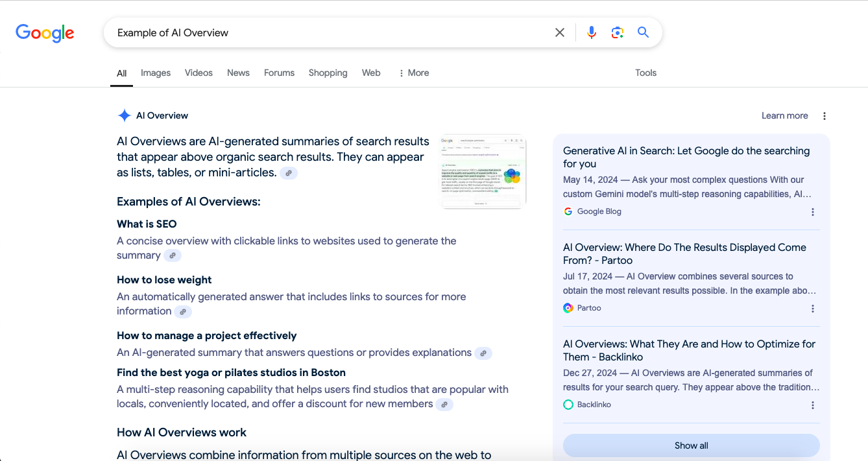868x461 pixels.
Task: Click the link icon beside 'What is SEO' summary
Action: pos(173,255)
